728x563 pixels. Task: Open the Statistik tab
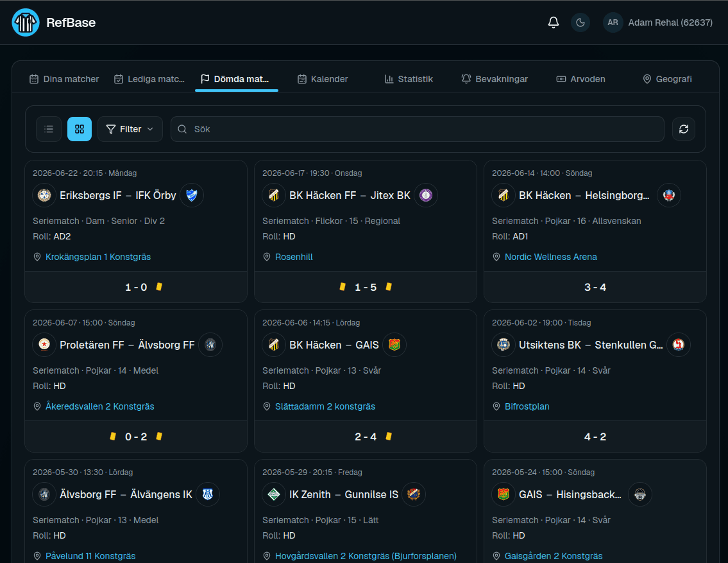coord(409,79)
